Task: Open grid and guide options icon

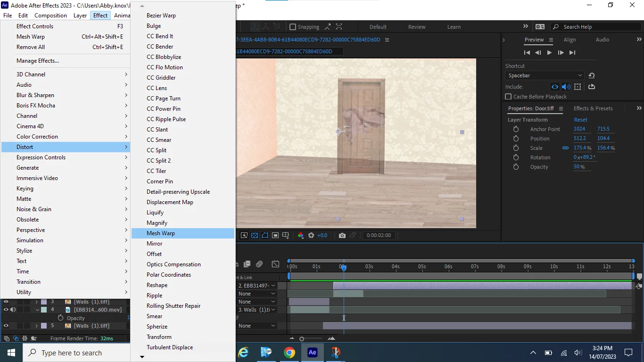Action: (286, 235)
